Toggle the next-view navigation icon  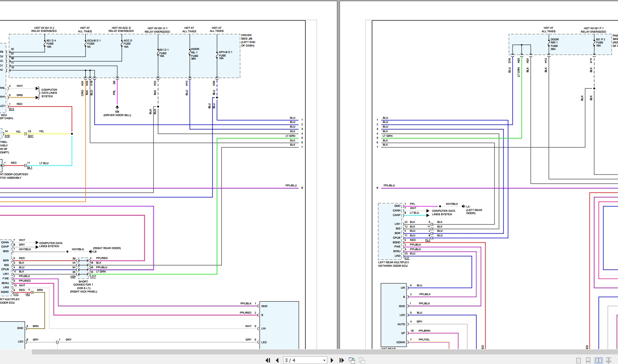point(361,360)
